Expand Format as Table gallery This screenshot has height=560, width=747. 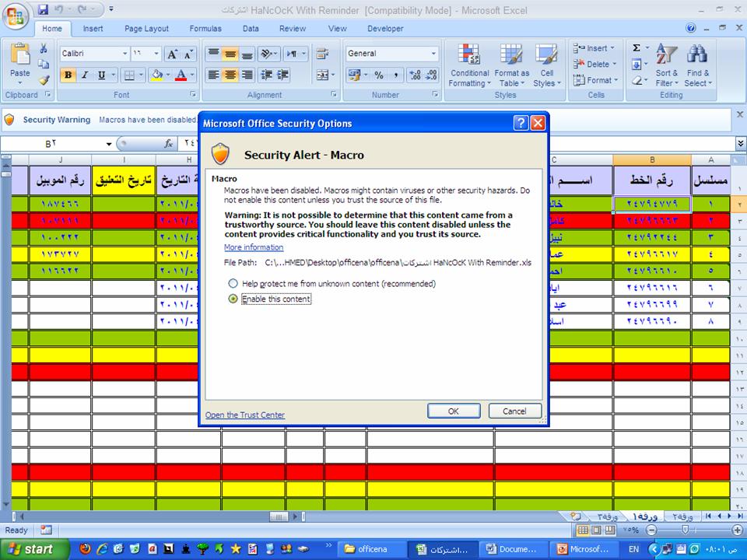pos(512,65)
